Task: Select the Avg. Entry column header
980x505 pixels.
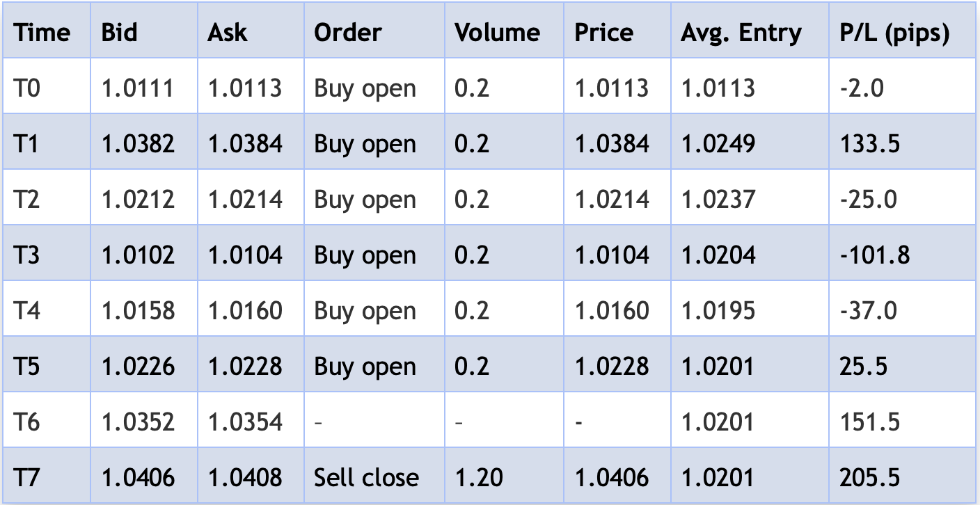Action: [x=741, y=33]
